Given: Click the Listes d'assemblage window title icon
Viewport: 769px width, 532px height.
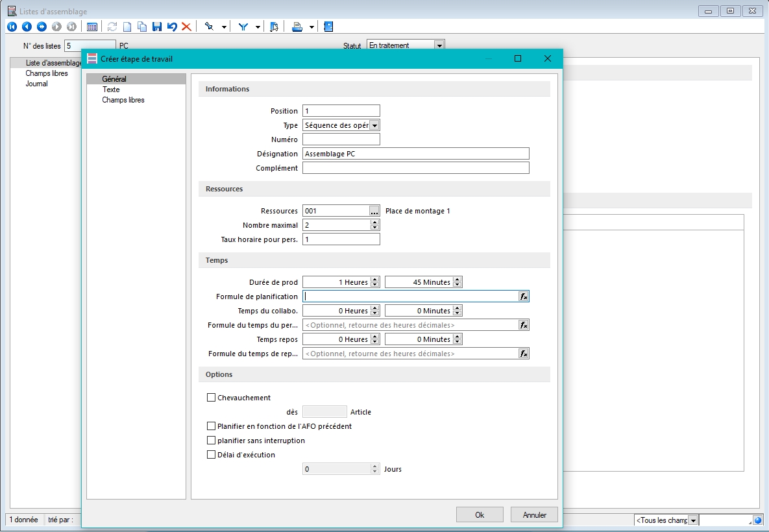Looking at the screenshot, I should [12, 11].
